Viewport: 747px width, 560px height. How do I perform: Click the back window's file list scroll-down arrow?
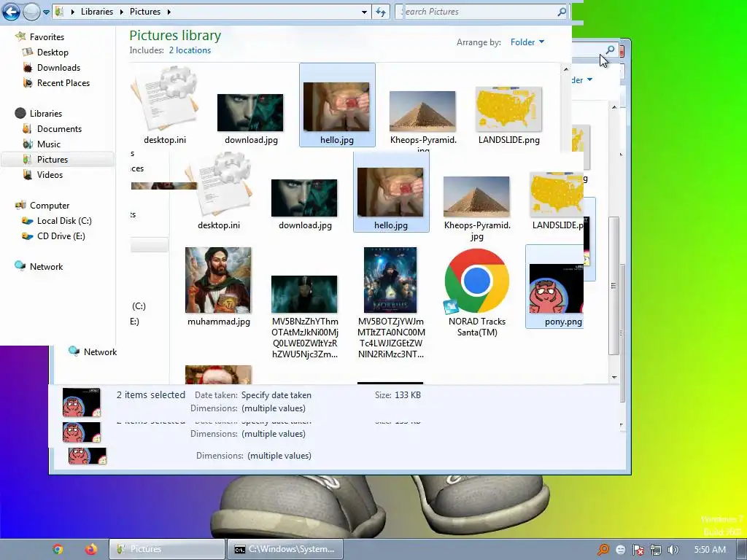(x=614, y=377)
